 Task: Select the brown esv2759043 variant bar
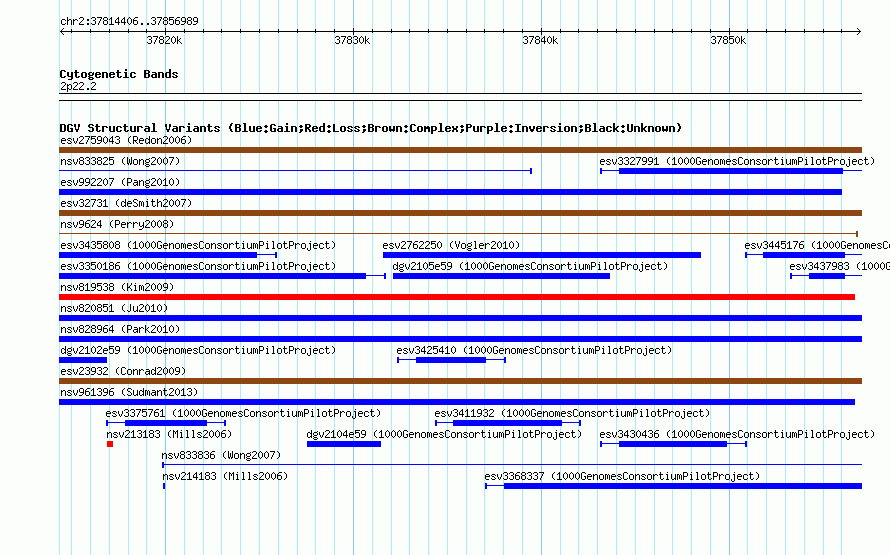(x=460, y=150)
